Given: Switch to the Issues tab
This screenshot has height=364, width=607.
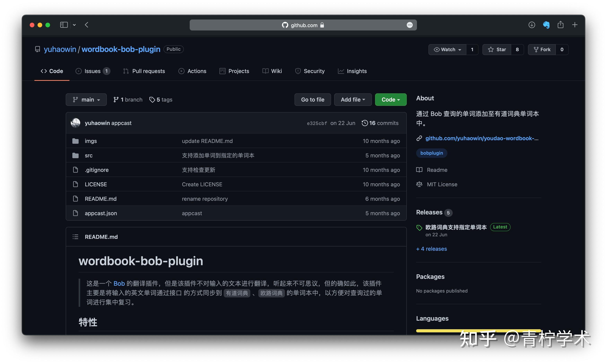Looking at the screenshot, I should tap(92, 71).
